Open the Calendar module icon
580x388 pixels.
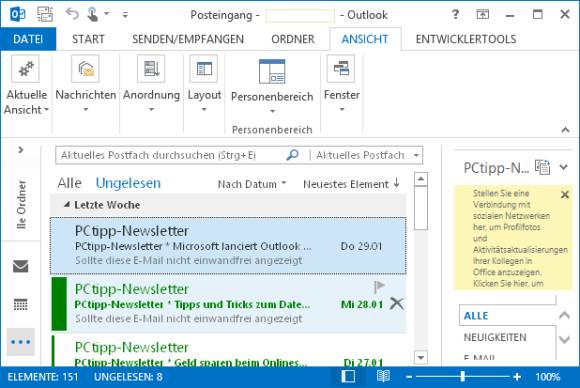pos(21,304)
